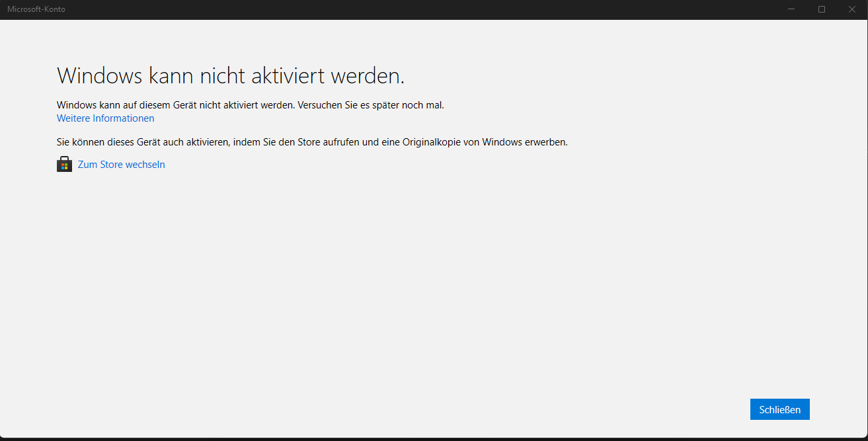Click the Microsoft Store bag icon
The height and width of the screenshot is (441, 868).
pyautogui.click(x=64, y=165)
